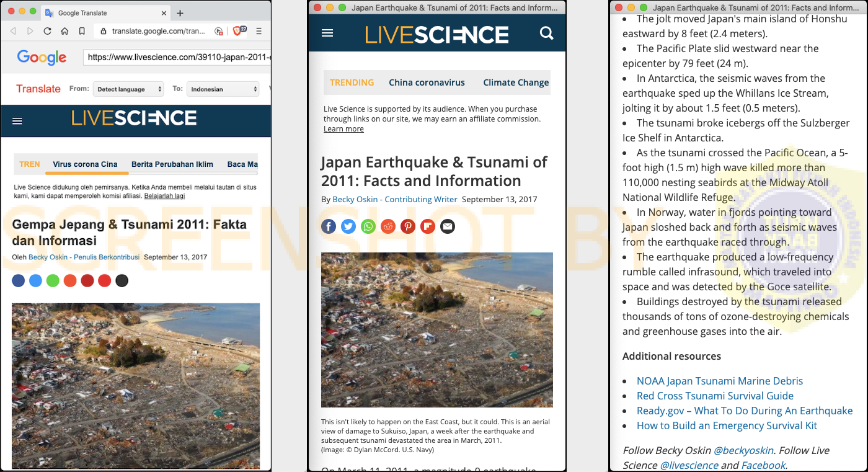Follow the @livescience link
The height and width of the screenshot is (472, 868).
pyautogui.click(x=689, y=465)
